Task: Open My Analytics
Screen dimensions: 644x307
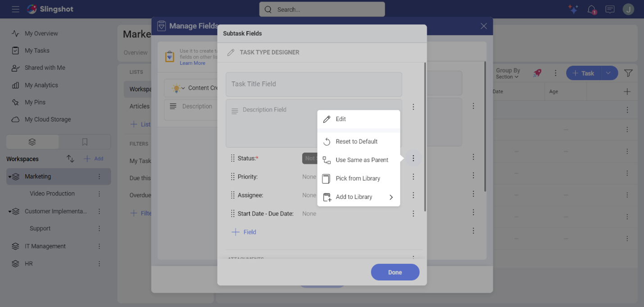Action: click(41, 85)
